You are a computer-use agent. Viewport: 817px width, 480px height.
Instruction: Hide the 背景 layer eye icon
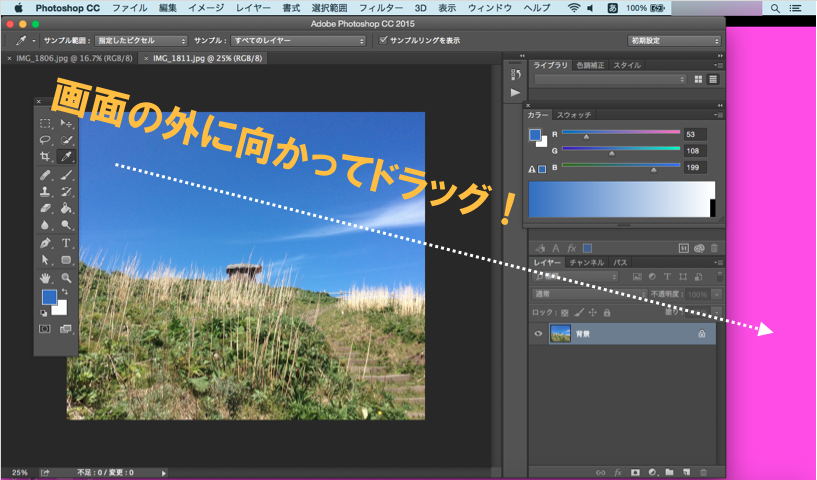(538, 334)
